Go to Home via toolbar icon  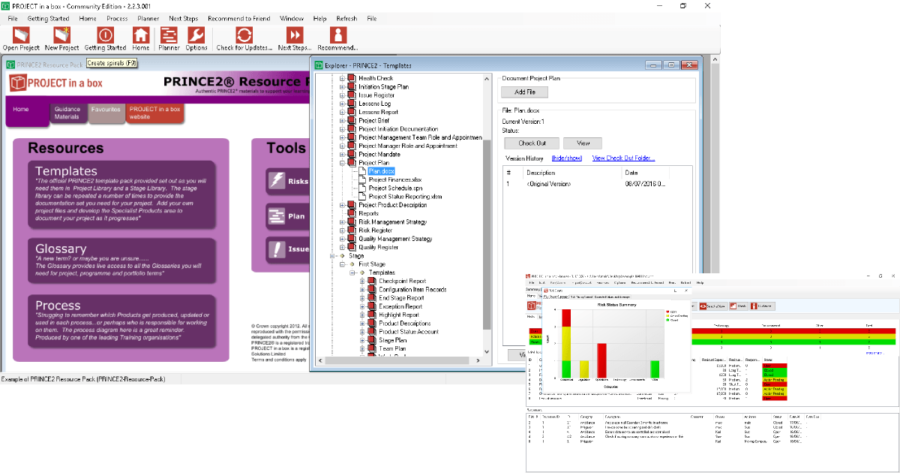coord(141,35)
